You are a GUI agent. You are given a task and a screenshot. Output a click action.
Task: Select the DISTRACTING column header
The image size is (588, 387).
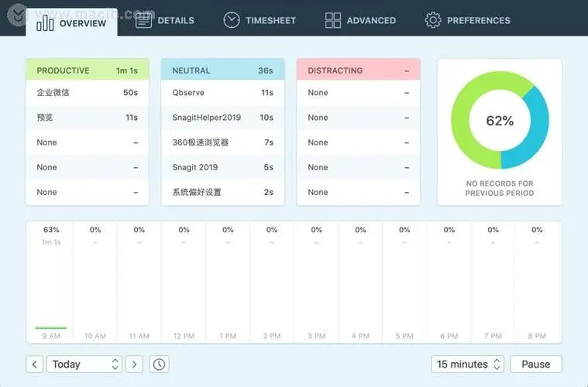point(358,70)
